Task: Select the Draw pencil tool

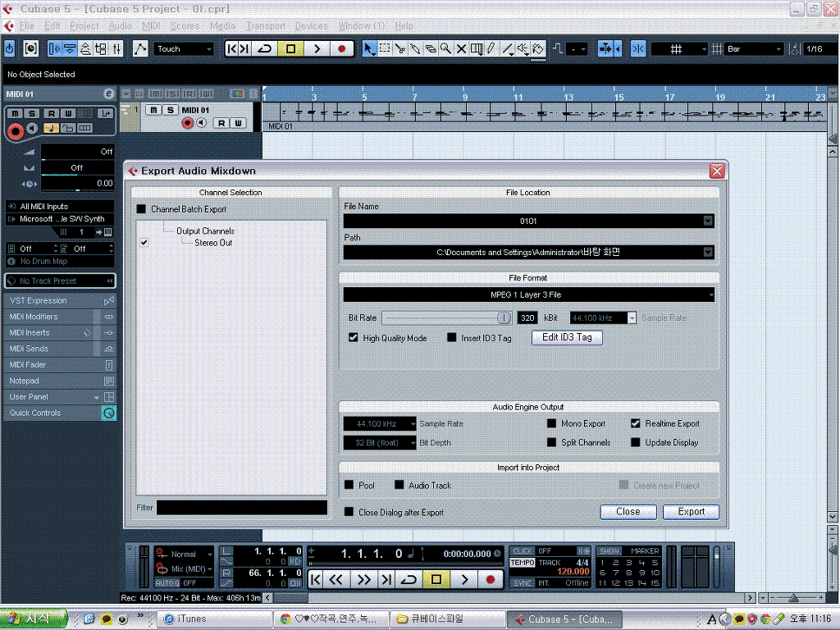Action: 491,48
